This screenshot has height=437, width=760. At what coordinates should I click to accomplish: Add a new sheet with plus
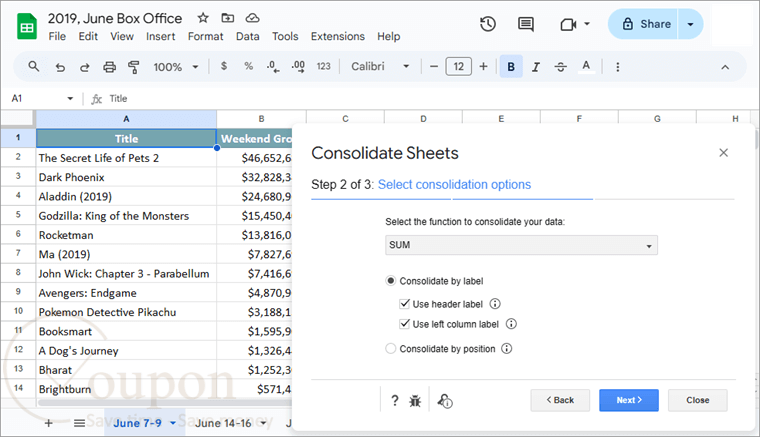point(48,423)
